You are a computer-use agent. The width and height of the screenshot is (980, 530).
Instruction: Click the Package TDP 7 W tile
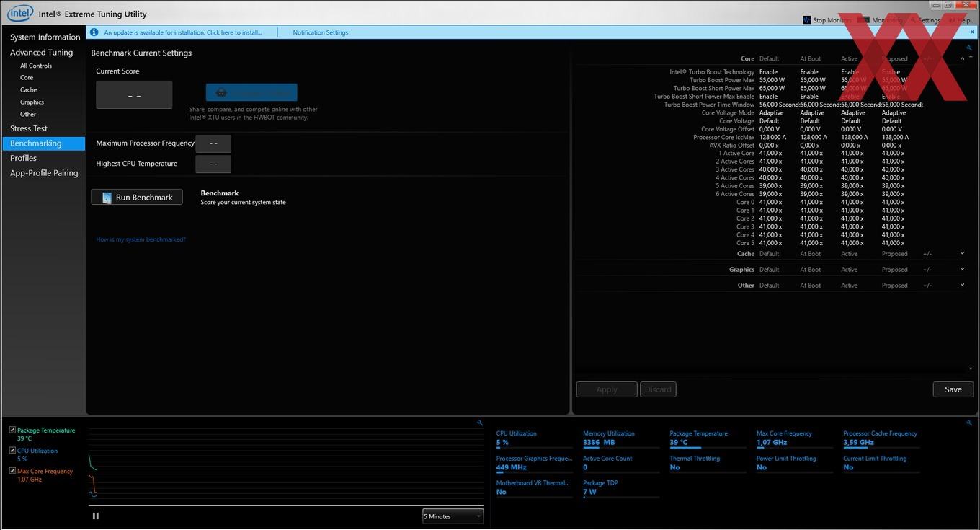click(x=621, y=487)
